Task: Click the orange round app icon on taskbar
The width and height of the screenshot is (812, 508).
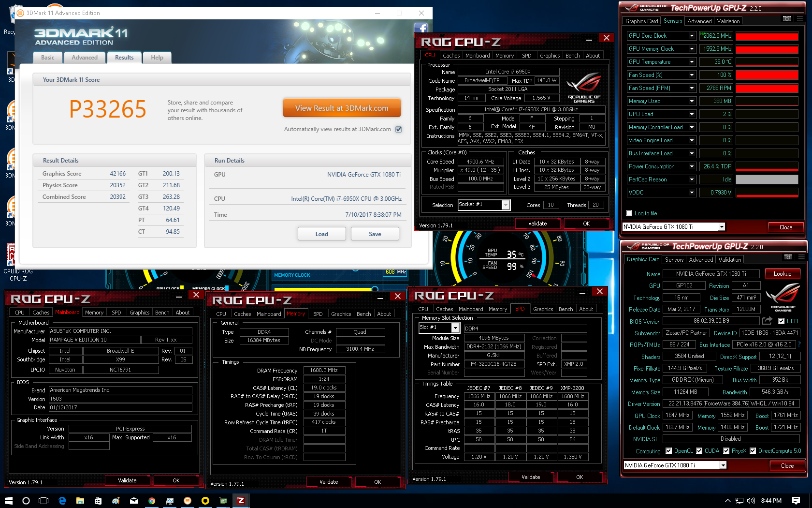Action: [x=188, y=501]
